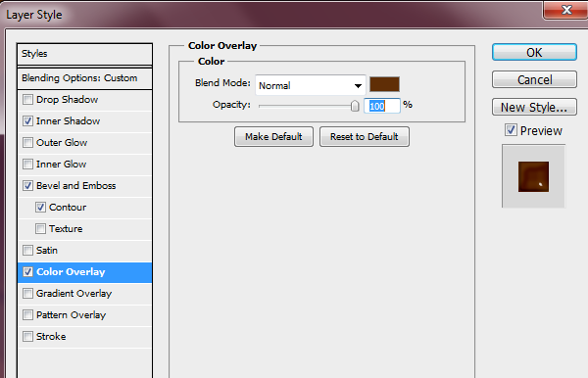This screenshot has width=588, height=378.
Task: Uncheck the Contour option
Action: (40, 208)
